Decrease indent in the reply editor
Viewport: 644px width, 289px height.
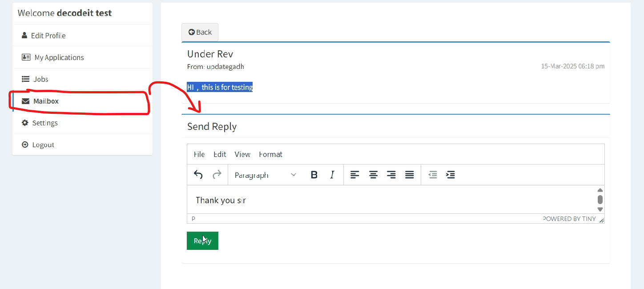(x=432, y=175)
